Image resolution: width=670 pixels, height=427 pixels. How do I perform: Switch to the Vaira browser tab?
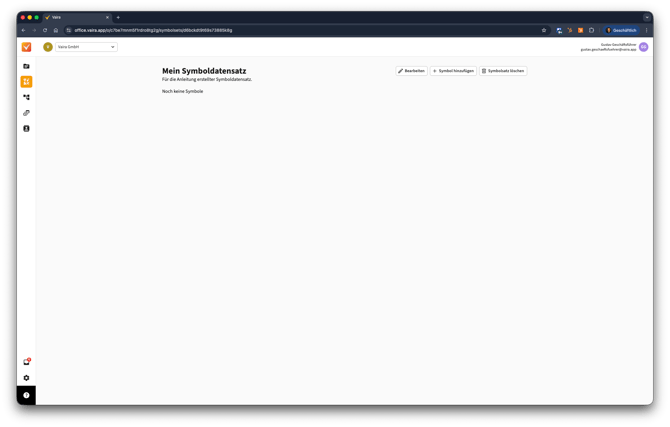click(75, 17)
